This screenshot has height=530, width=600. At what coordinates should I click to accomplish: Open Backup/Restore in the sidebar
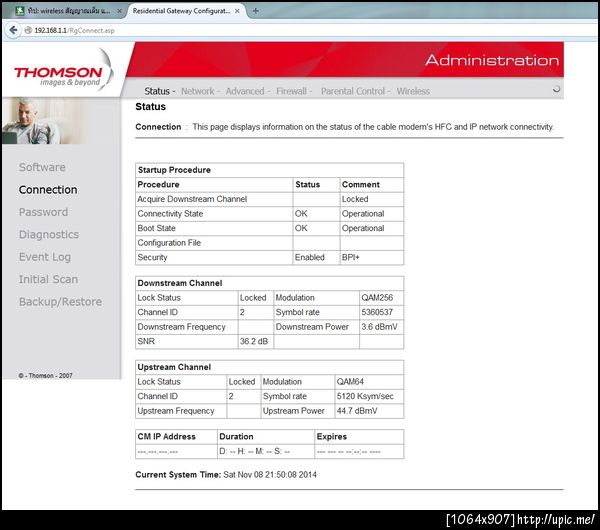[x=60, y=302]
